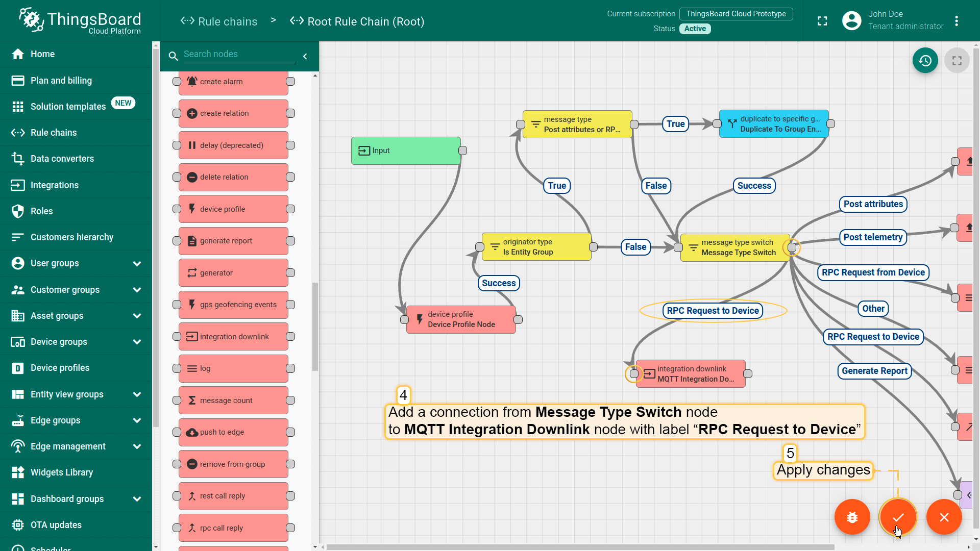Open debug events bug button

coord(852,517)
